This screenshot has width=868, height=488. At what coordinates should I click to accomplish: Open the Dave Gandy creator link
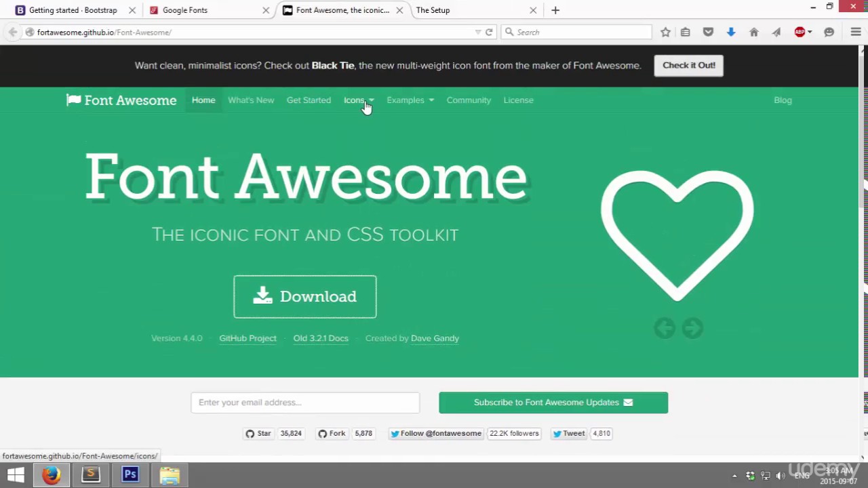[x=435, y=338]
